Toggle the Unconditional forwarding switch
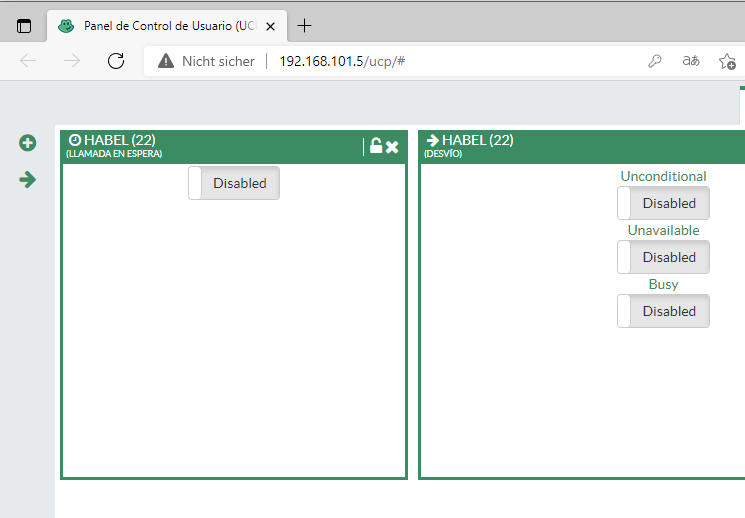 pos(663,203)
